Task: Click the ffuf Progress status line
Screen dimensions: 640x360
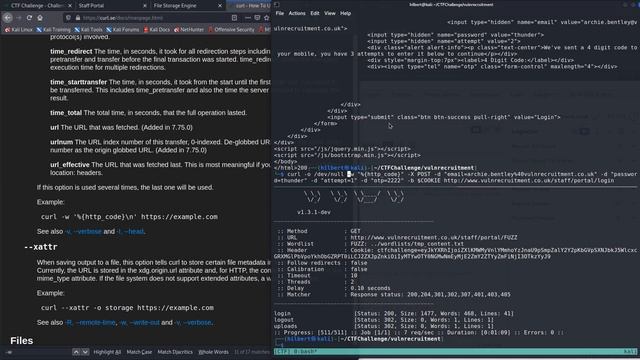Action: click(418, 333)
